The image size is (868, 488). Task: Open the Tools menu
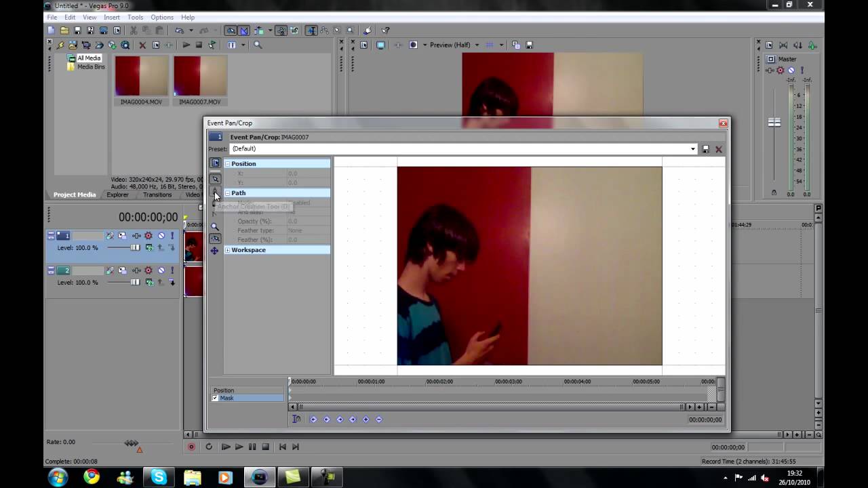pyautogui.click(x=135, y=17)
